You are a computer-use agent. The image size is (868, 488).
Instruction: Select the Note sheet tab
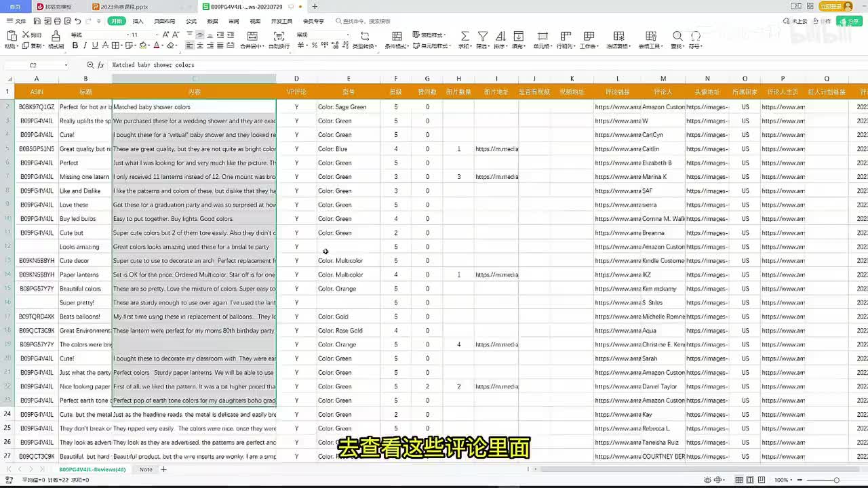[146, 469]
